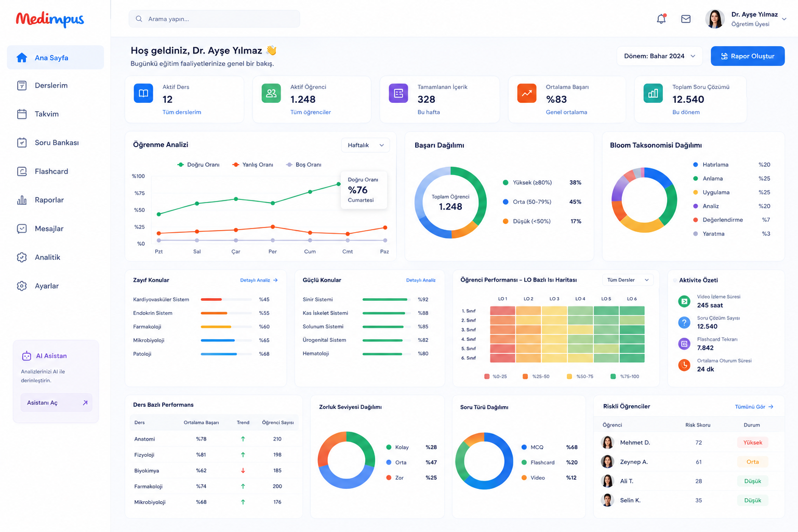
Task: Toggle the Boş Oranı legend series
Action: click(x=304, y=165)
